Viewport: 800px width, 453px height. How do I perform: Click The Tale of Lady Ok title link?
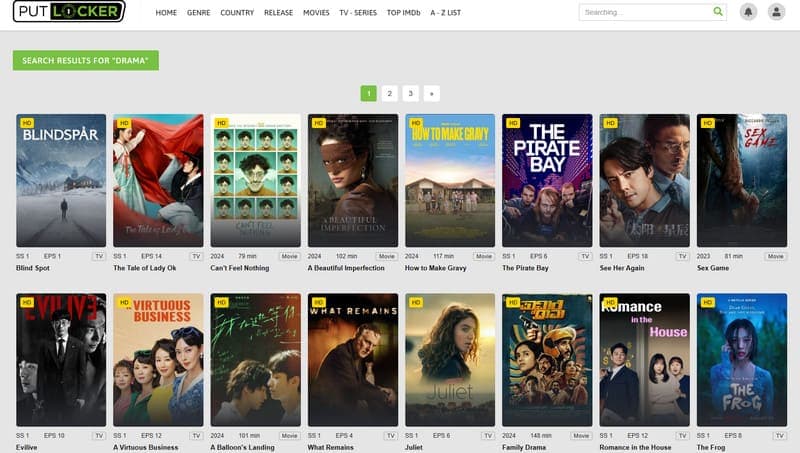144,268
